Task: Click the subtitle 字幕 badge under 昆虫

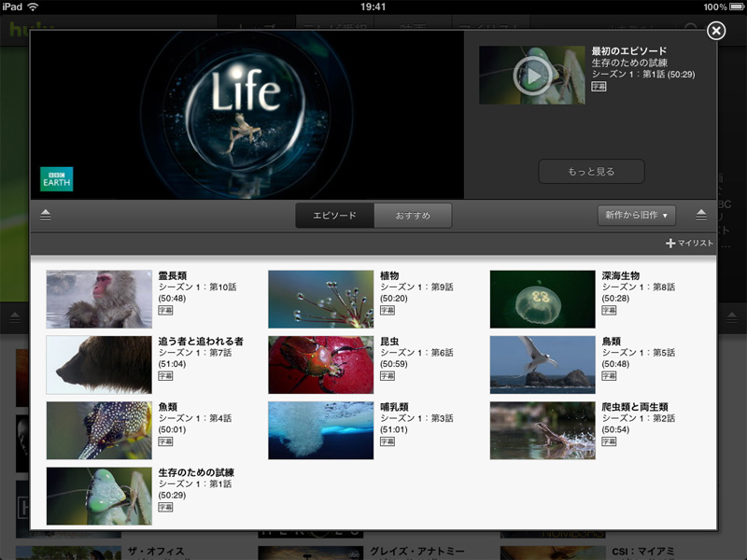Action: pyautogui.click(x=388, y=376)
